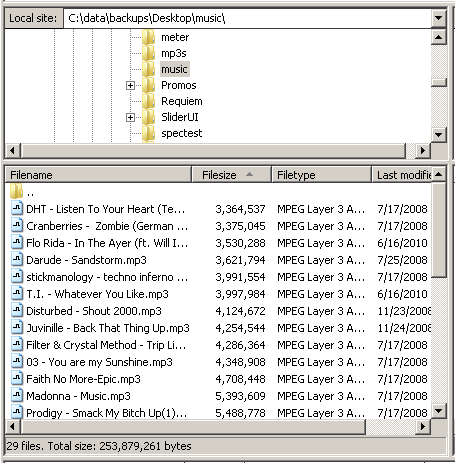Screen dimensions: 455x463
Task: Click the mp3 icon for Darude - Sandstorm.mp3
Action: 17,259
